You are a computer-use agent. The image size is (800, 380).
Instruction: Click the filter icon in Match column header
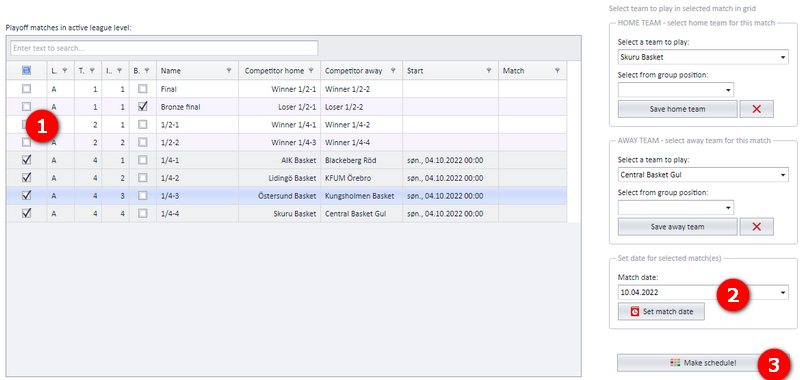pos(557,71)
